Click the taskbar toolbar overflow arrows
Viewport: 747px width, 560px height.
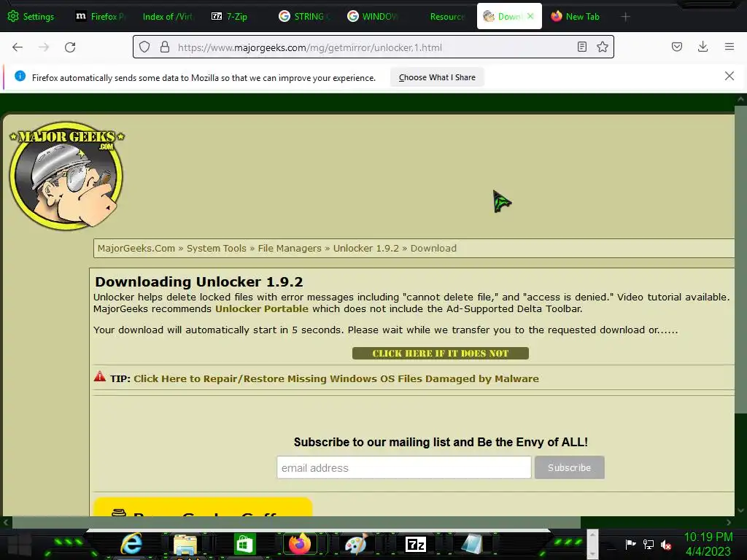592,544
